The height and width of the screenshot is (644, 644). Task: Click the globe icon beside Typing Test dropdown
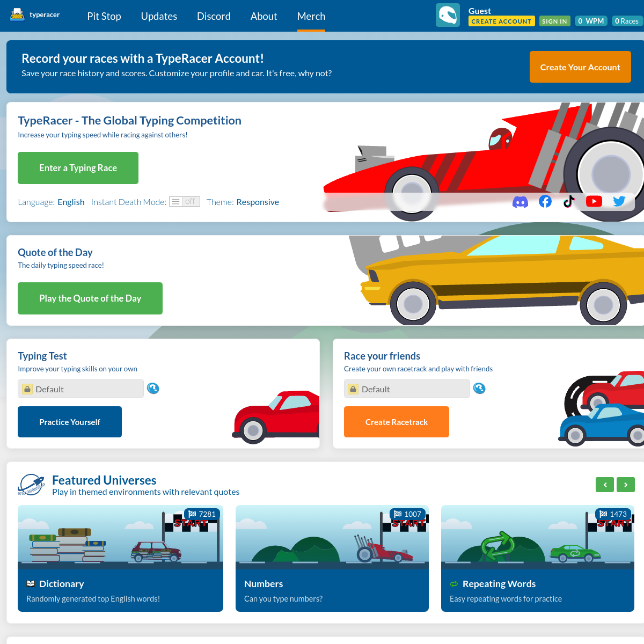point(153,388)
